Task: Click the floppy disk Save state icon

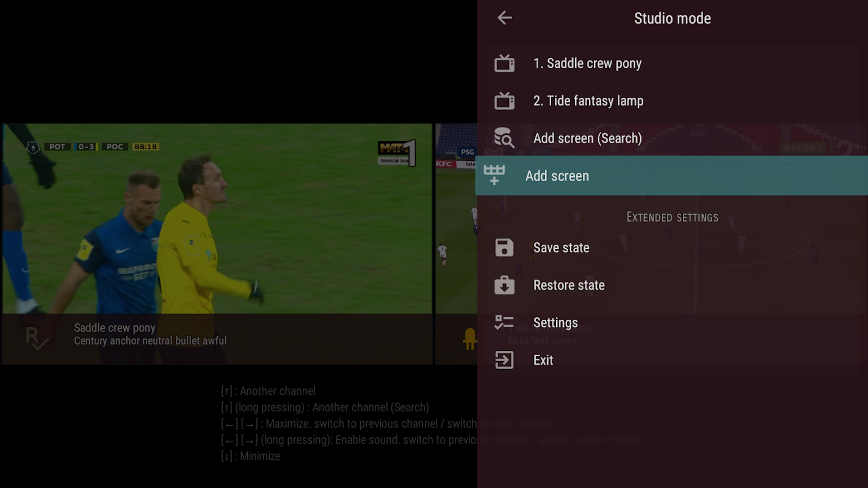Action: (x=504, y=248)
